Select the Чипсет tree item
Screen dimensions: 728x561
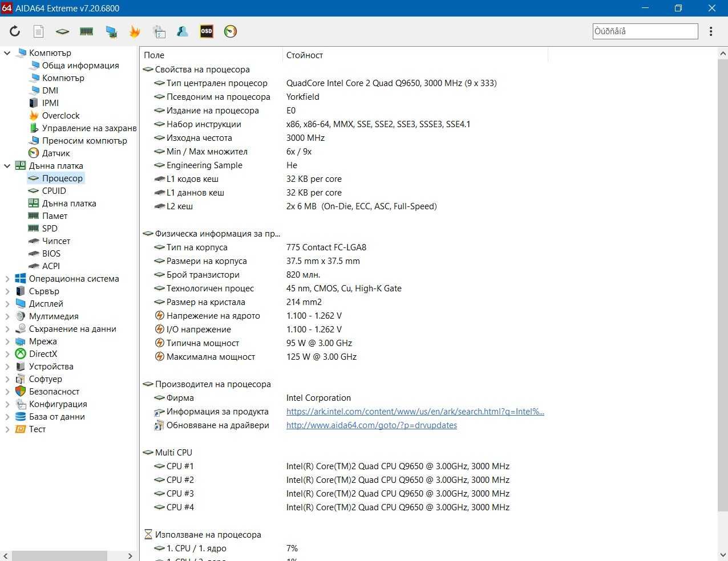pos(56,241)
